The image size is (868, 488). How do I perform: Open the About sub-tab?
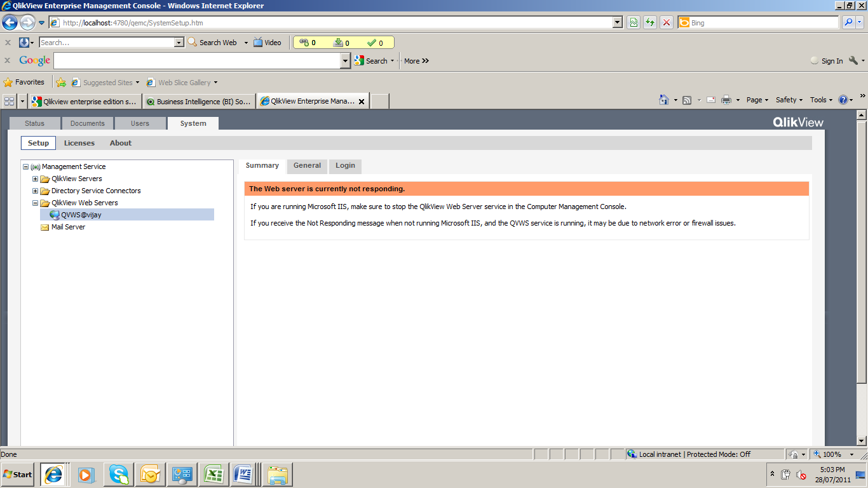(121, 143)
